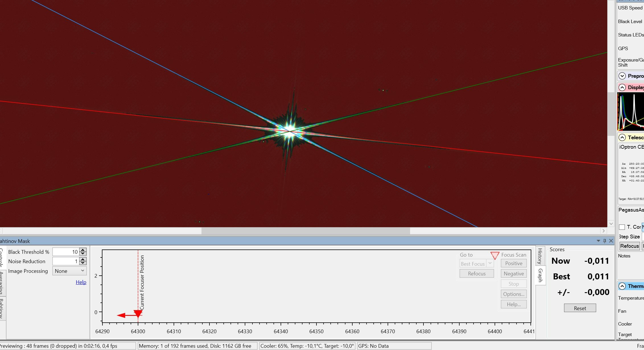
Task: Click the Current Focuser Position marker triangle
Action: [x=138, y=314]
